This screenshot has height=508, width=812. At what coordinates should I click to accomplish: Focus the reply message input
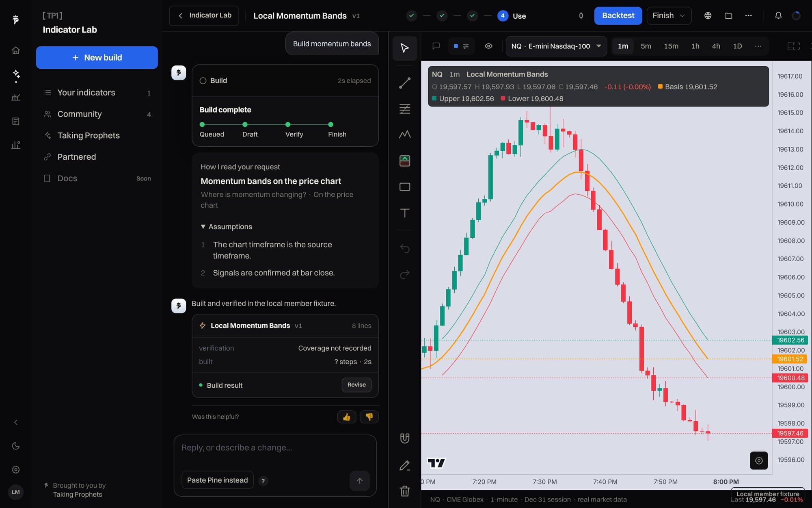coord(275,448)
